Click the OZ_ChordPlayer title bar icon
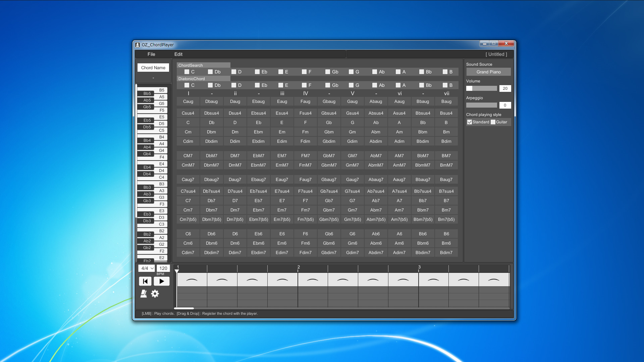The height and width of the screenshot is (362, 644). click(x=138, y=45)
